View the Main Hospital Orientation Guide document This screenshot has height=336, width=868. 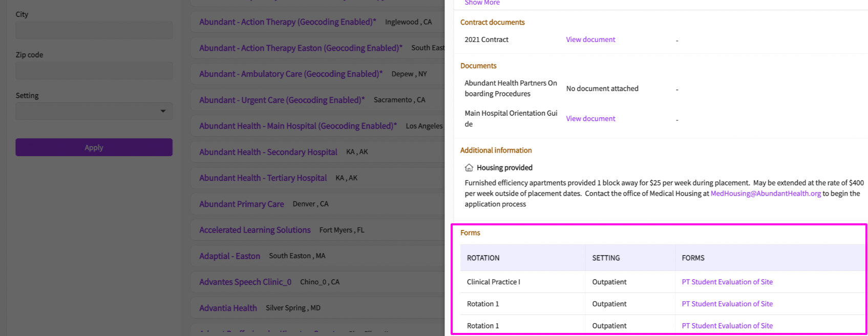(x=590, y=118)
